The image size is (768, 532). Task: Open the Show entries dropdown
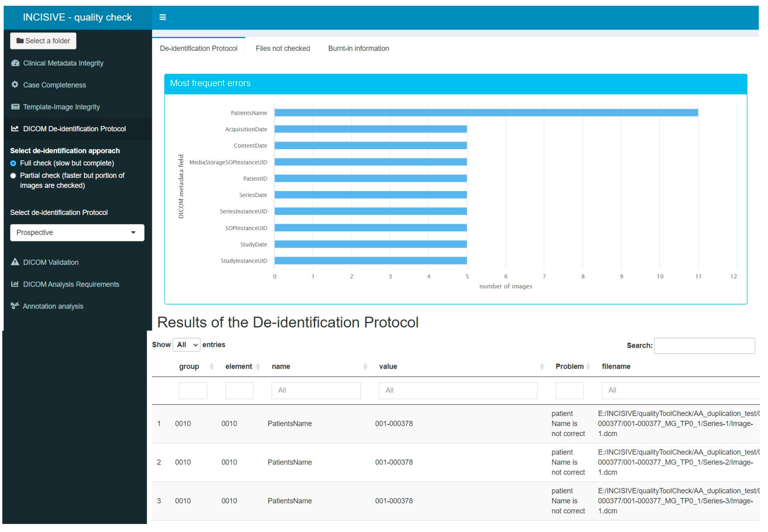[186, 345]
